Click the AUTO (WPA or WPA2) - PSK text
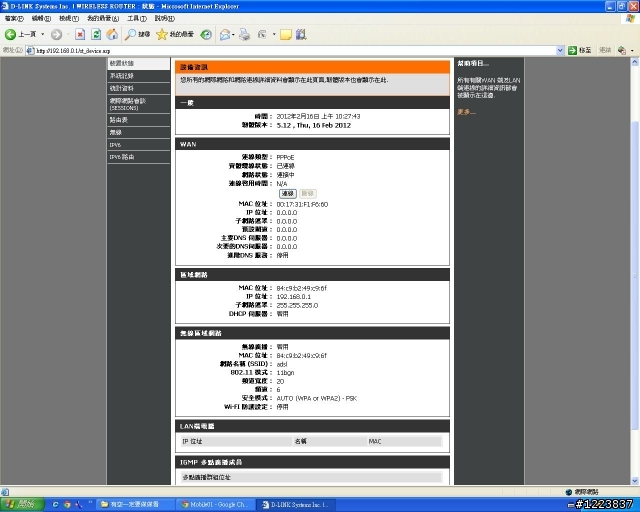Screen dimensions: 640x512 [x=316, y=398]
